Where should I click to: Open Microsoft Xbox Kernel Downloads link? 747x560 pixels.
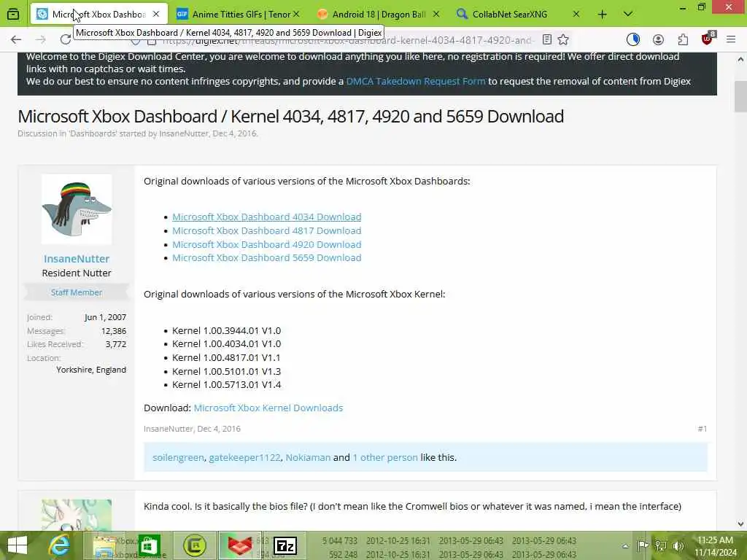[x=268, y=408]
